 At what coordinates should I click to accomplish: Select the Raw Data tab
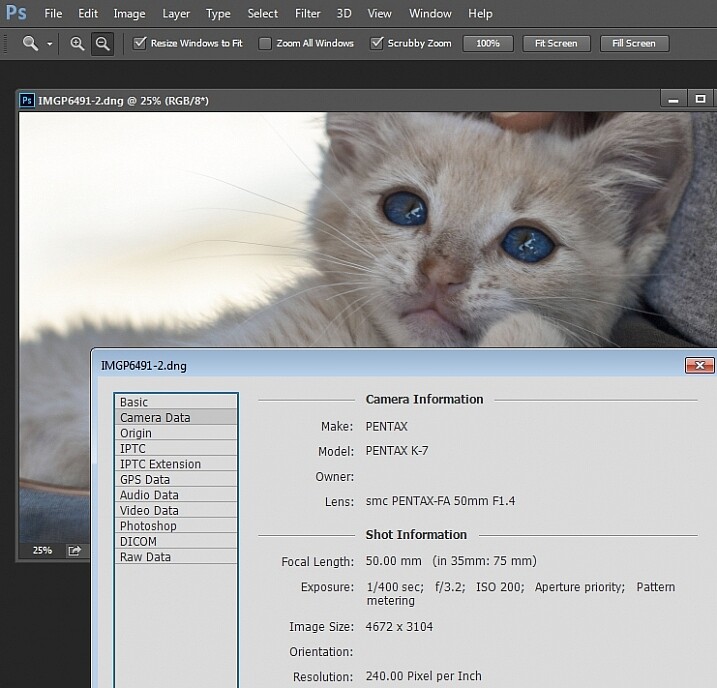[x=176, y=557]
